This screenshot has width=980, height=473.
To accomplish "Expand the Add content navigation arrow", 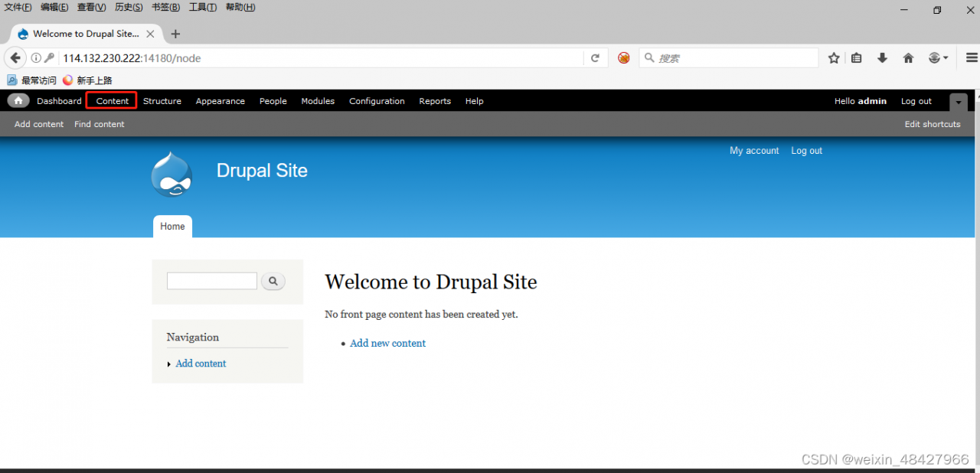I will point(169,364).
